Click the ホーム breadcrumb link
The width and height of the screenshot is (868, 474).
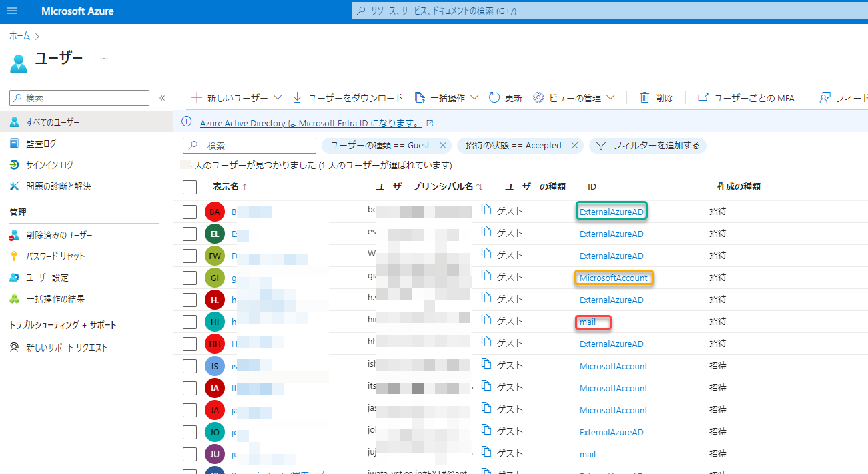[x=19, y=35]
